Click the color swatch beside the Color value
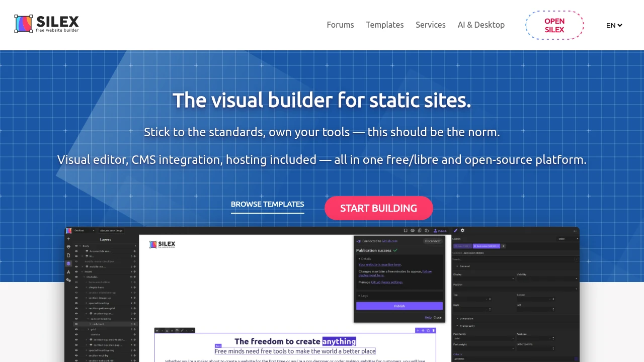 (x=576, y=358)
